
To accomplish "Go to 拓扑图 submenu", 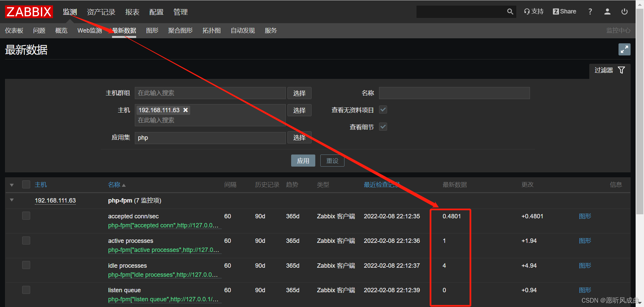I will pos(212,31).
